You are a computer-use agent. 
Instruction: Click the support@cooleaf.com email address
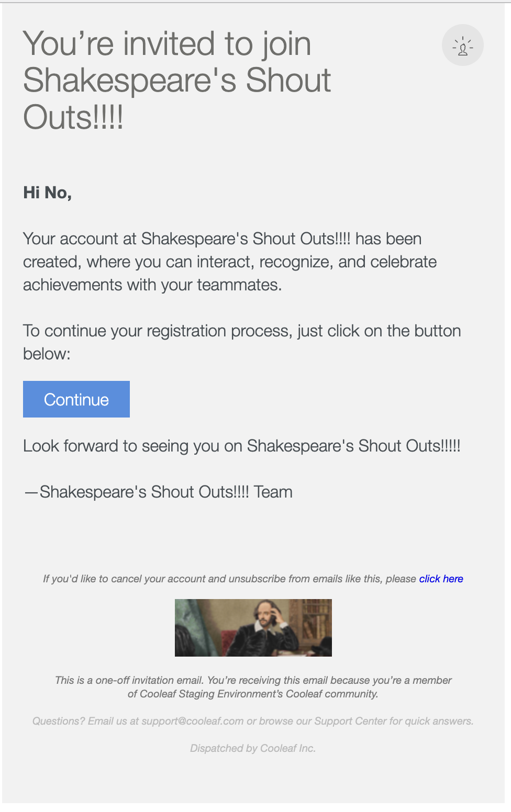tap(193, 721)
